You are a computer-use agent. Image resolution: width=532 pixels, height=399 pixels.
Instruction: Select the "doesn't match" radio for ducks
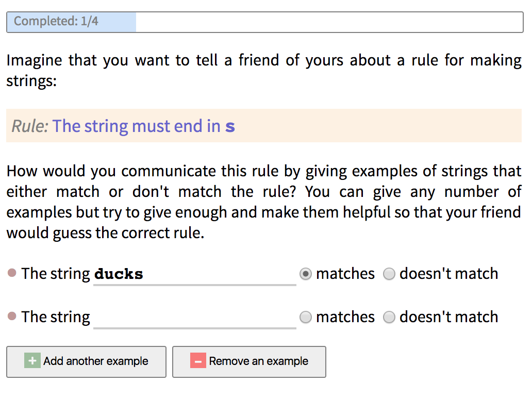point(389,274)
